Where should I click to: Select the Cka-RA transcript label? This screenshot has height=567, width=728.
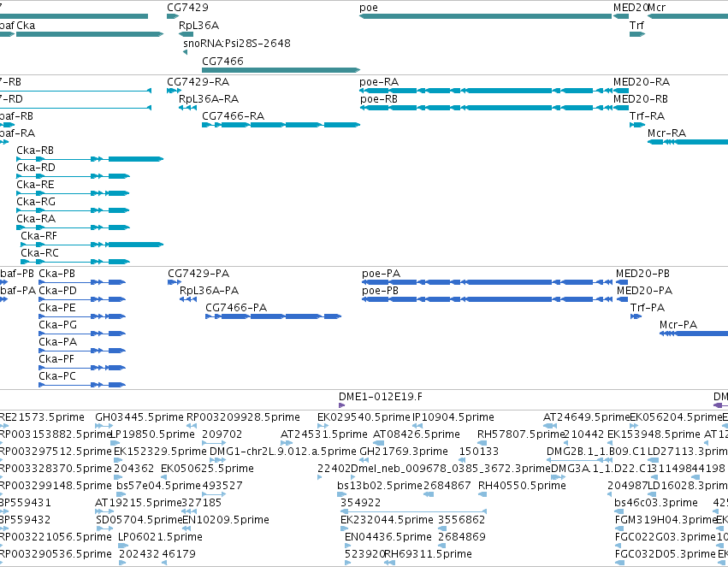point(36,219)
